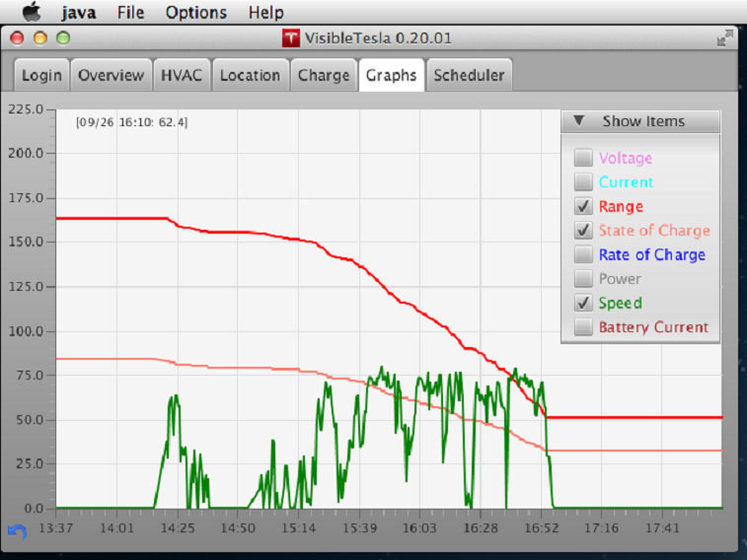The height and width of the screenshot is (560, 747).
Task: Tick the Rate of Charge checkbox
Action: pyautogui.click(x=584, y=255)
